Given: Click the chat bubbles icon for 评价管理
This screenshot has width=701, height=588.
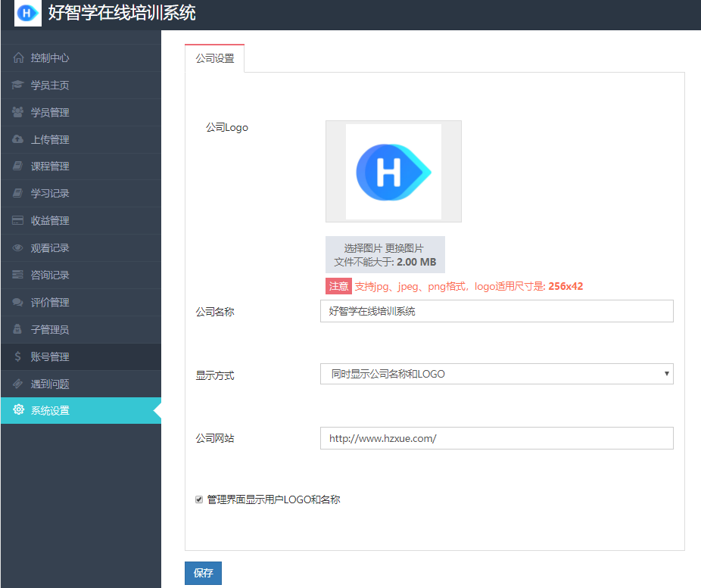Looking at the screenshot, I should coord(17,302).
